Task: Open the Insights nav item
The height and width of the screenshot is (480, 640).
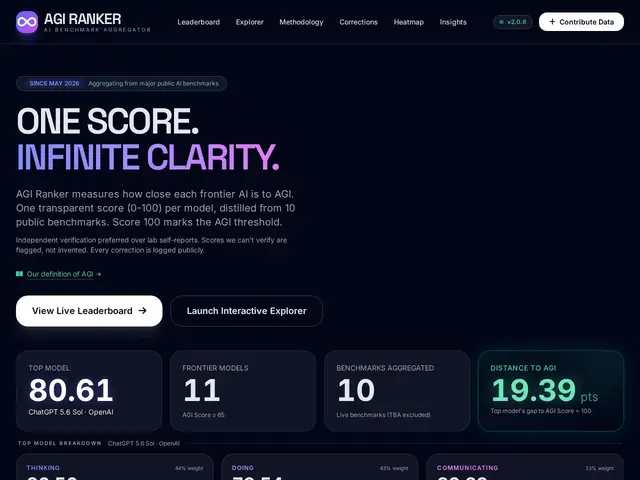Action: coord(453,22)
